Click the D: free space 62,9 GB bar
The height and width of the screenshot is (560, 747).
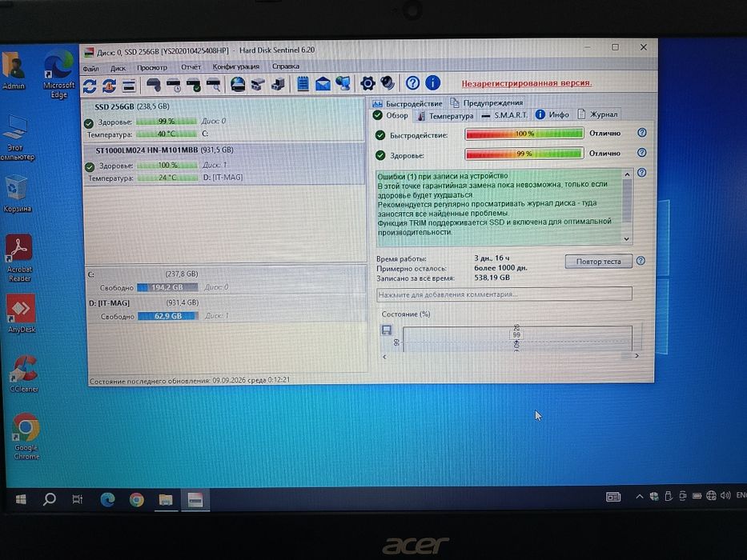[167, 316]
